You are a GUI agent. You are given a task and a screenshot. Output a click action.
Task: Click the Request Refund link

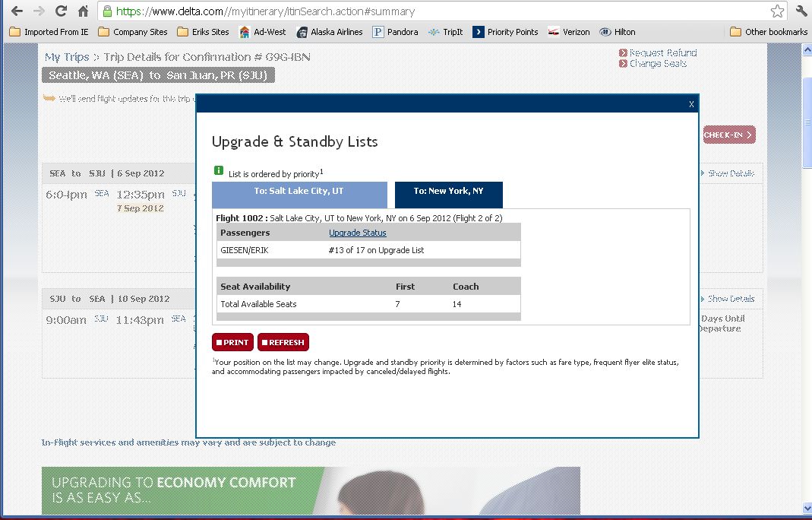(x=662, y=53)
